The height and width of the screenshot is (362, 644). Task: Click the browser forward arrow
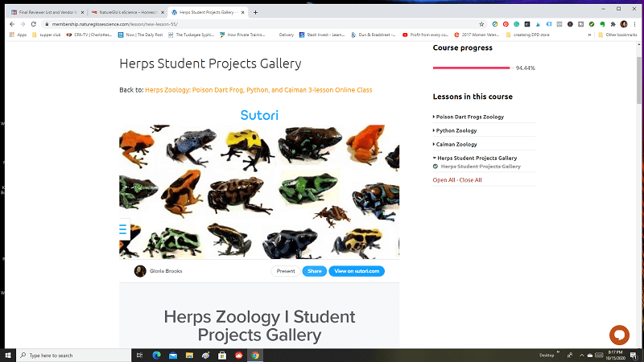23,24
